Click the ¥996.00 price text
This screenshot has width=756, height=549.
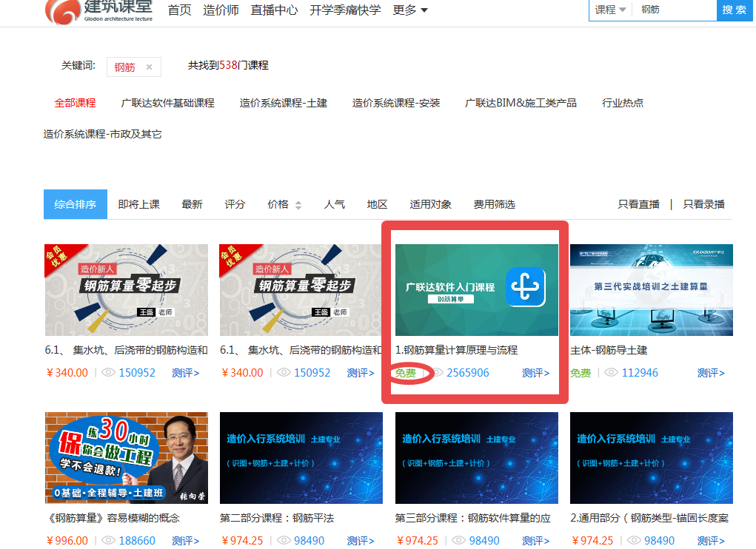67,540
